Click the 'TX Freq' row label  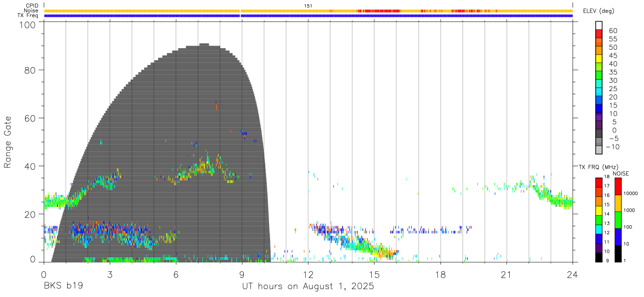(28, 16)
